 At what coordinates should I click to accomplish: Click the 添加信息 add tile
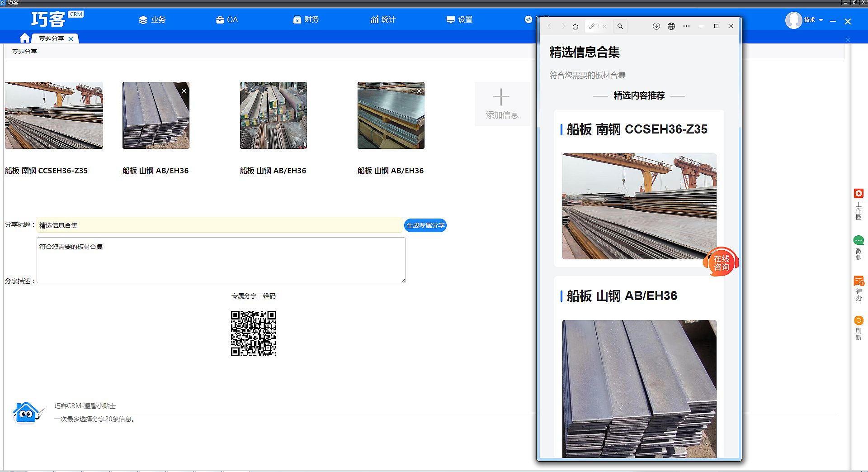(501, 104)
